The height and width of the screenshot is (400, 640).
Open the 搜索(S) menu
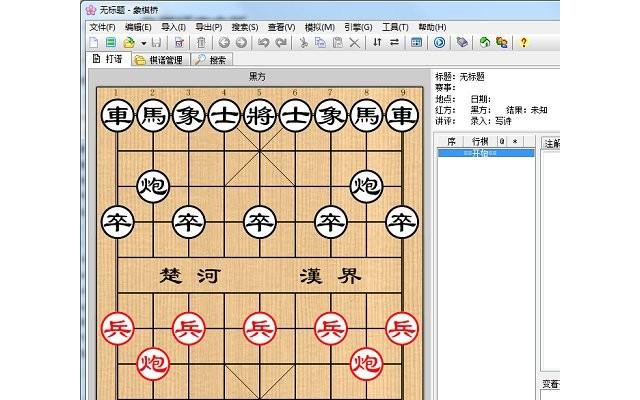[x=244, y=27]
